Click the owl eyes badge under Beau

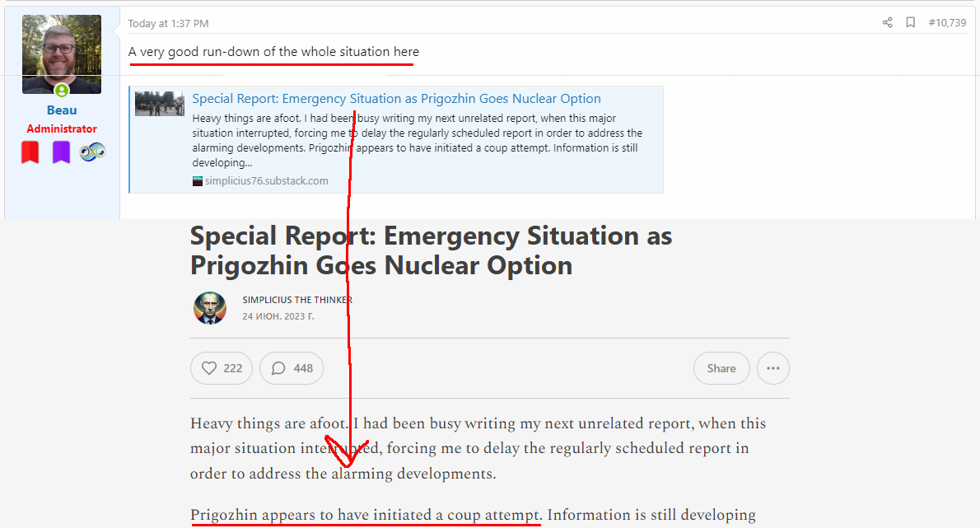pos(93,152)
